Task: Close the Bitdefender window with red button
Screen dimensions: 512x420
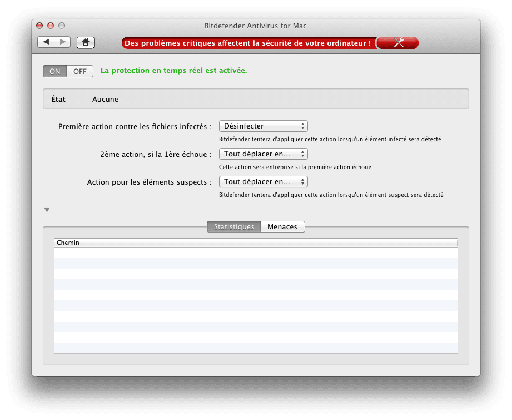Action: (x=39, y=26)
